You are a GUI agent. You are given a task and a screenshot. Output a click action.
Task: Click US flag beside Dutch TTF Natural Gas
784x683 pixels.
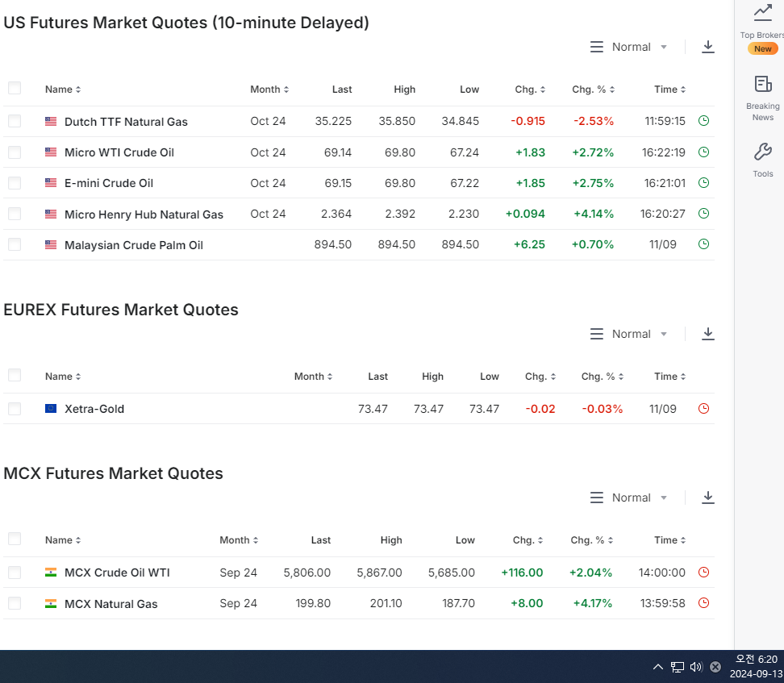(x=51, y=121)
